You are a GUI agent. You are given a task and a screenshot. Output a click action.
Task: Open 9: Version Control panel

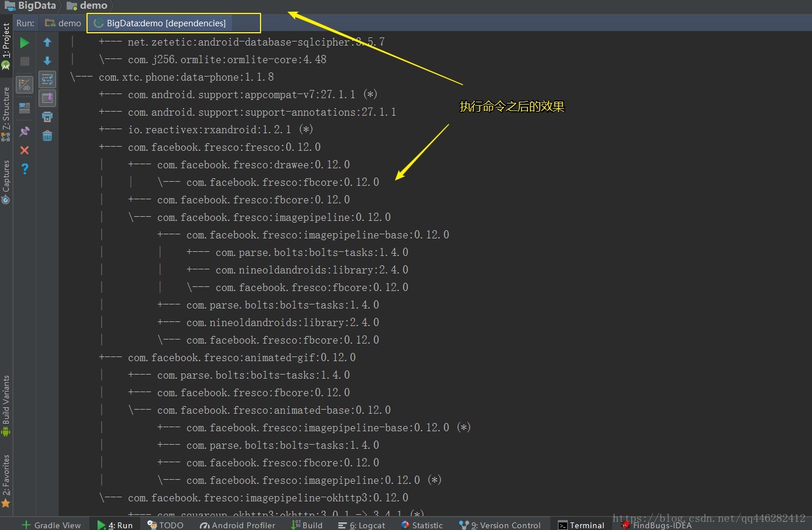500,525
